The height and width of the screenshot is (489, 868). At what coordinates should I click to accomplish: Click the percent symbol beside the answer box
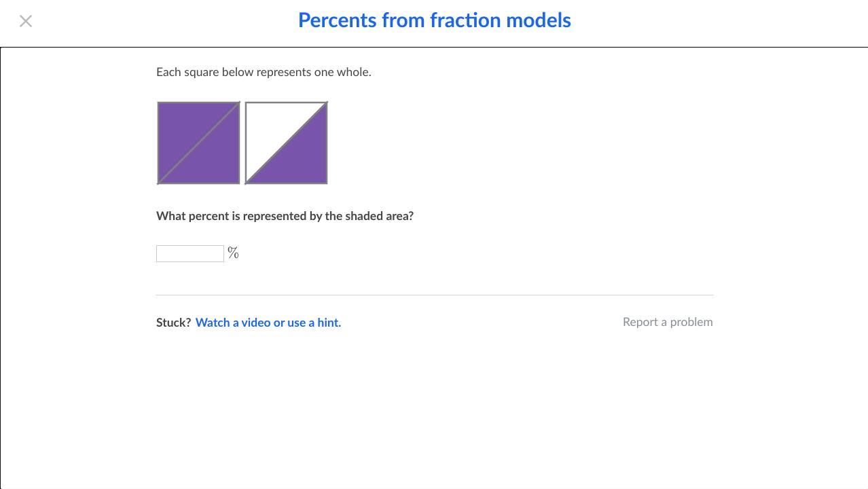point(233,253)
